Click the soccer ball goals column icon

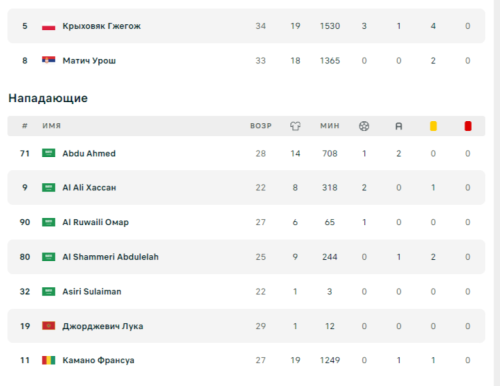click(364, 126)
